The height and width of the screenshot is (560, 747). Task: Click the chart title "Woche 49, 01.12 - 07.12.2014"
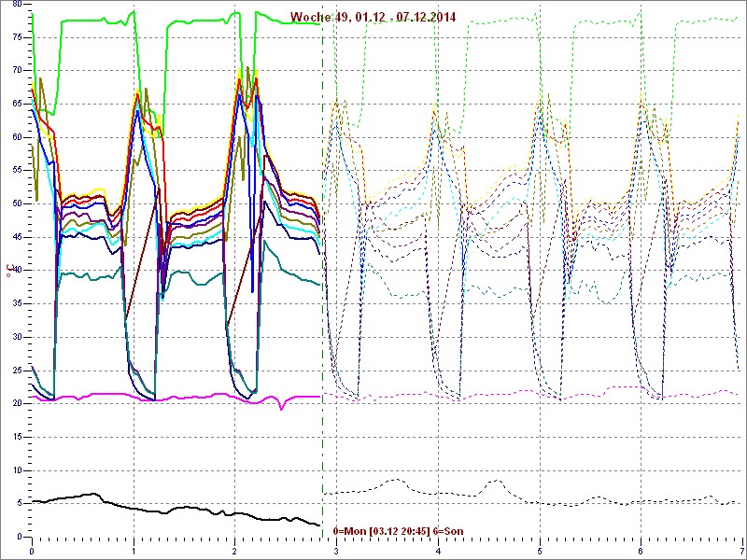click(373, 17)
